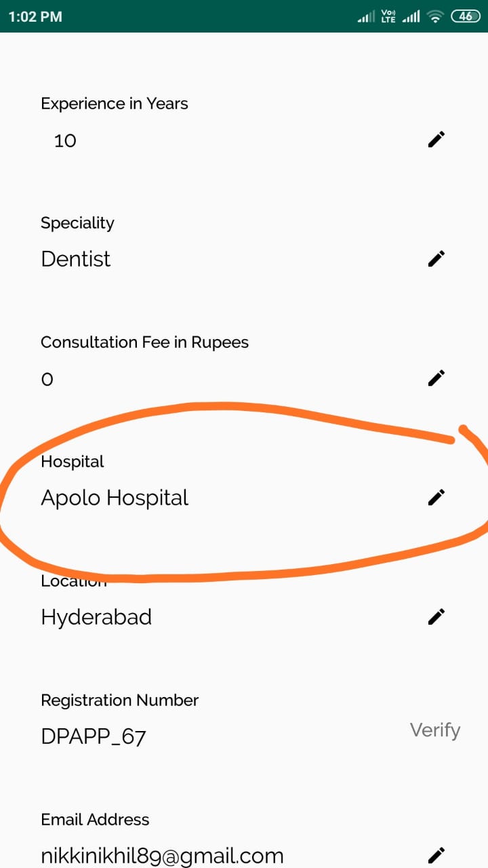Tap the Apolo Hospital text field
Image resolution: width=488 pixels, height=868 pixels.
(x=115, y=498)
